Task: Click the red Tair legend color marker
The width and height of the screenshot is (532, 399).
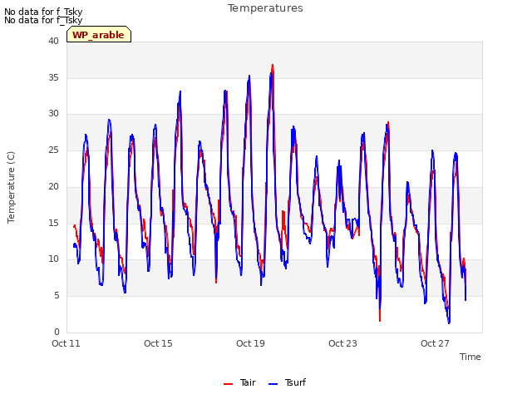Action: click(228, 384)
